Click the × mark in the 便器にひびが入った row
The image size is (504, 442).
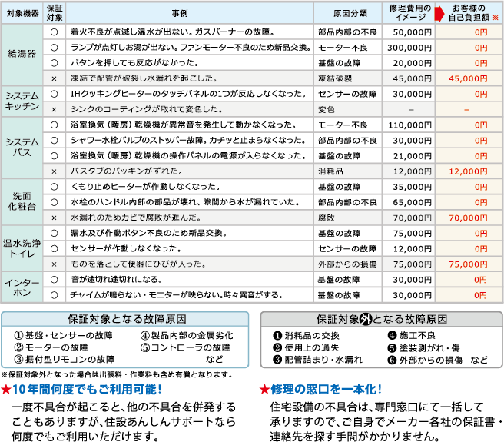[x=54, y=264]
